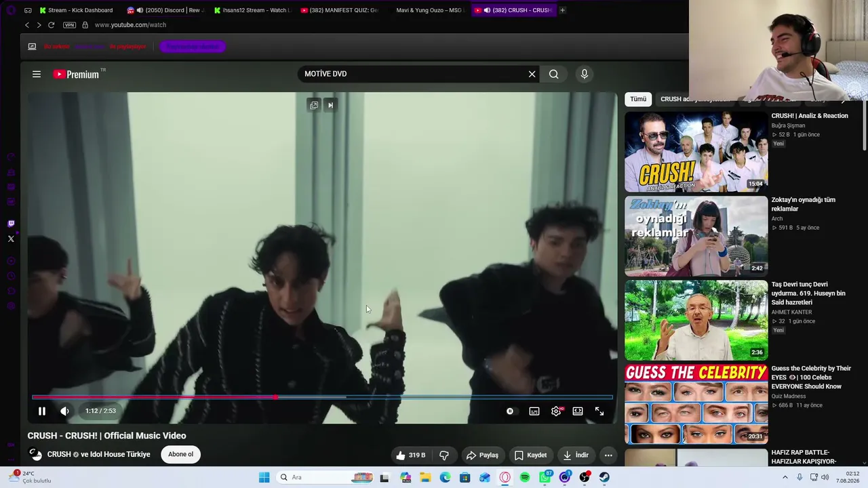
Task: Save the video with Kaydet
Action: 530,455
